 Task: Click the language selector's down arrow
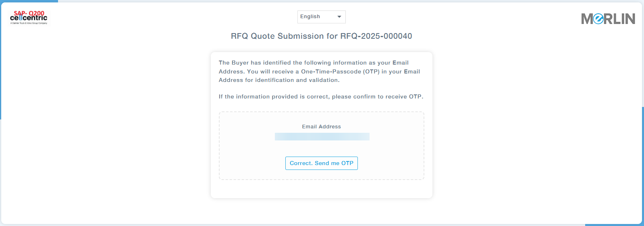click(x=339, y=17)
